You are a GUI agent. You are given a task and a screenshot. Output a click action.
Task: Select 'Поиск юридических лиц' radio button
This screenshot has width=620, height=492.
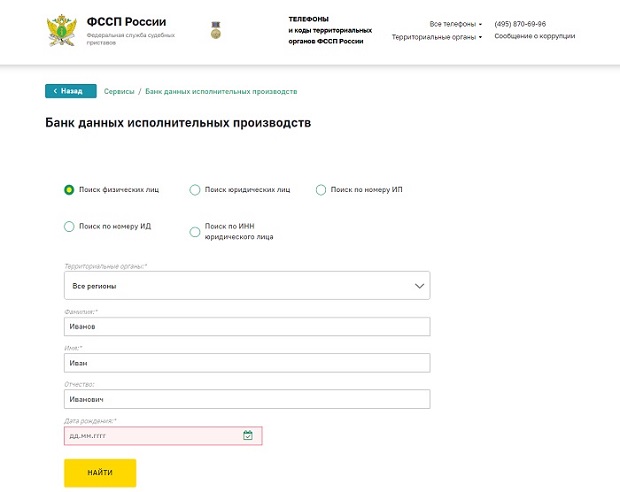195,189
